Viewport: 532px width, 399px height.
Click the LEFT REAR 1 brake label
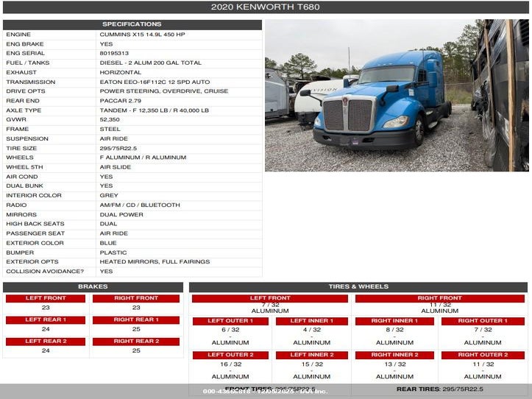[46, 319]
